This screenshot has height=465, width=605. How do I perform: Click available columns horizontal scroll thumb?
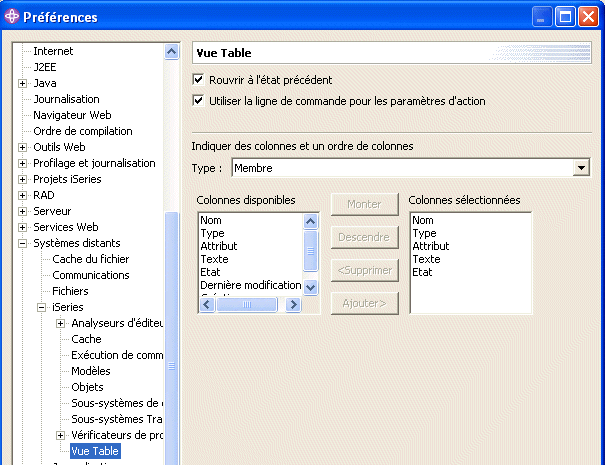click(x=247, y=304)
